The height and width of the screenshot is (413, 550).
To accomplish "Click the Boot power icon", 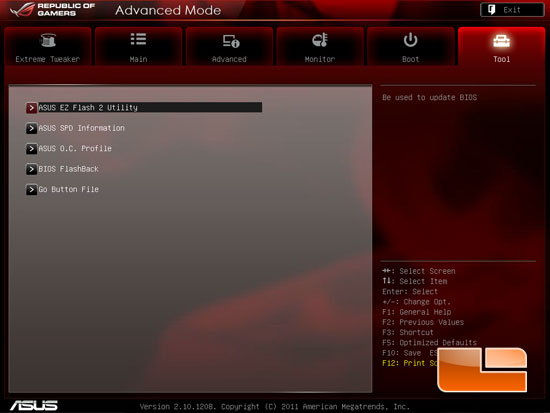I will (x=410, y=40).
